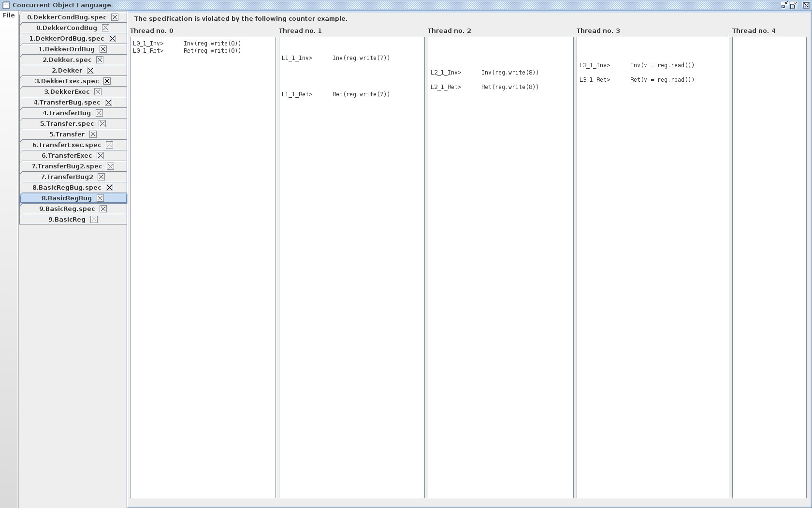Click the L2_1_Inv> label in Thread 2
The height and width of the screenshot is (508, 812).
(446, 73)
